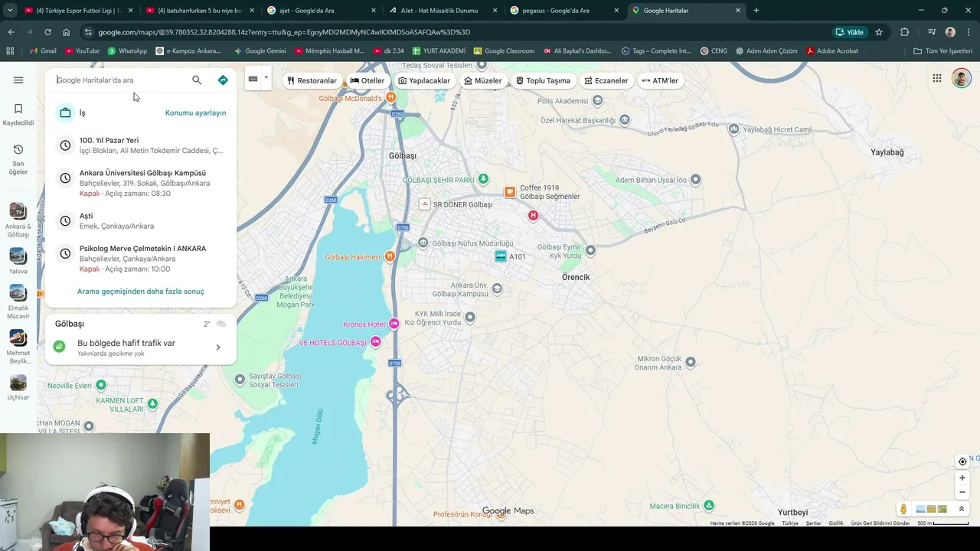Click the Coffee 1919 Gölbaşı Seğmenler pin
Image resolution: width=980 pixels, height=551 pixels.
[509, 192]
